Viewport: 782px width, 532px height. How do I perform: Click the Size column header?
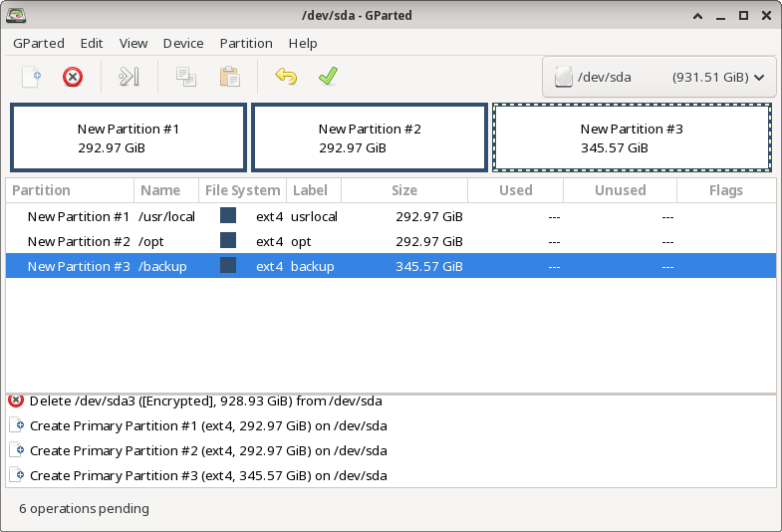(x=404, y=190)
